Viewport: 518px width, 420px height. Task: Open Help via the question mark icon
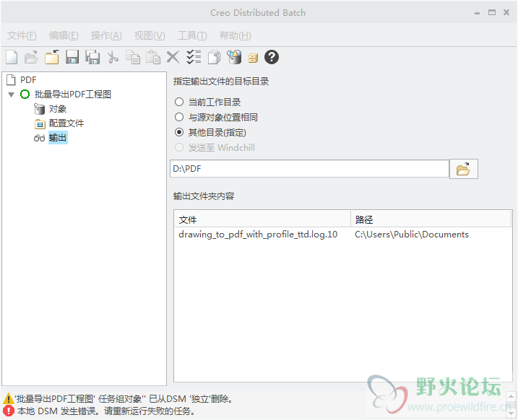[272, 57]
